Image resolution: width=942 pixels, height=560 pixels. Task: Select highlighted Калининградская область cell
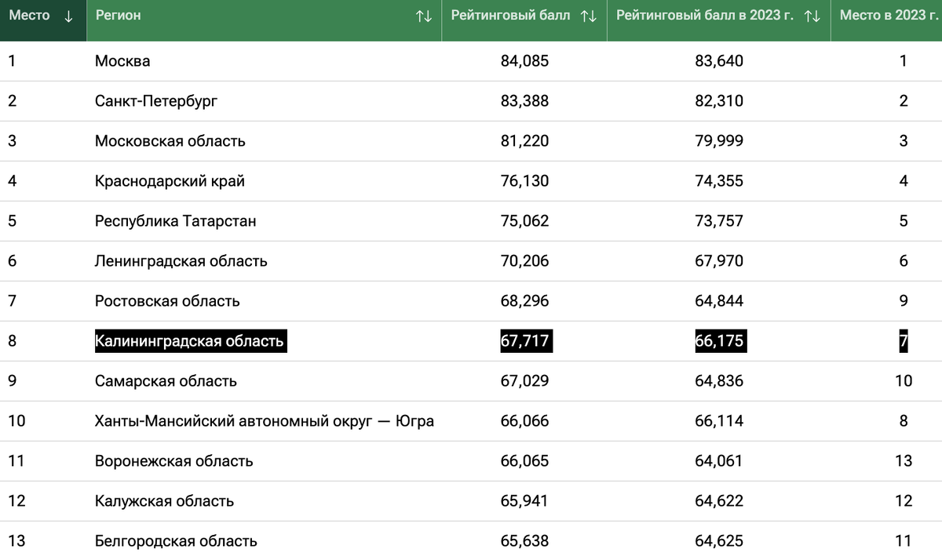coord(191,341)
